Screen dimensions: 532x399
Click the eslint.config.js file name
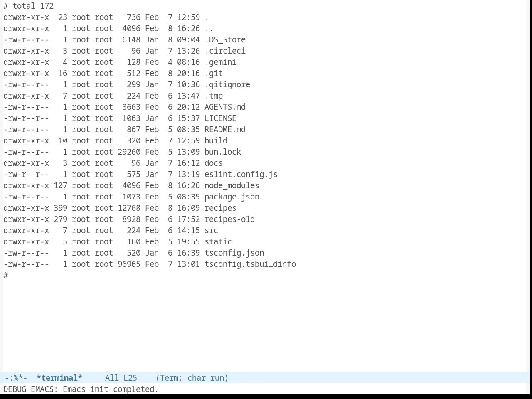[x=241, y=174]
